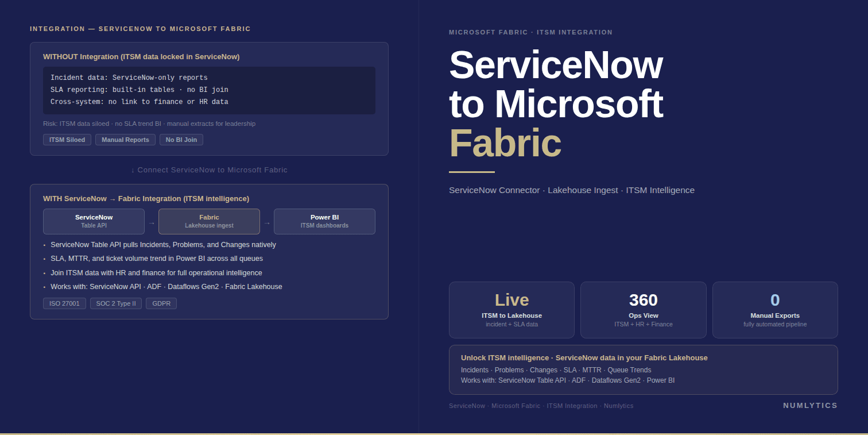Click 'INTEGRATION — SERVICENOW TO MICROSOFT FABRIC' header

tap(141, 29)
